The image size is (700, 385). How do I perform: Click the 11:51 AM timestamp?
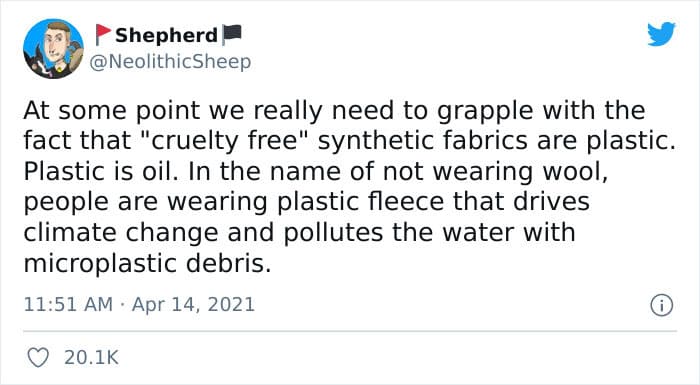tap(68, 305)
